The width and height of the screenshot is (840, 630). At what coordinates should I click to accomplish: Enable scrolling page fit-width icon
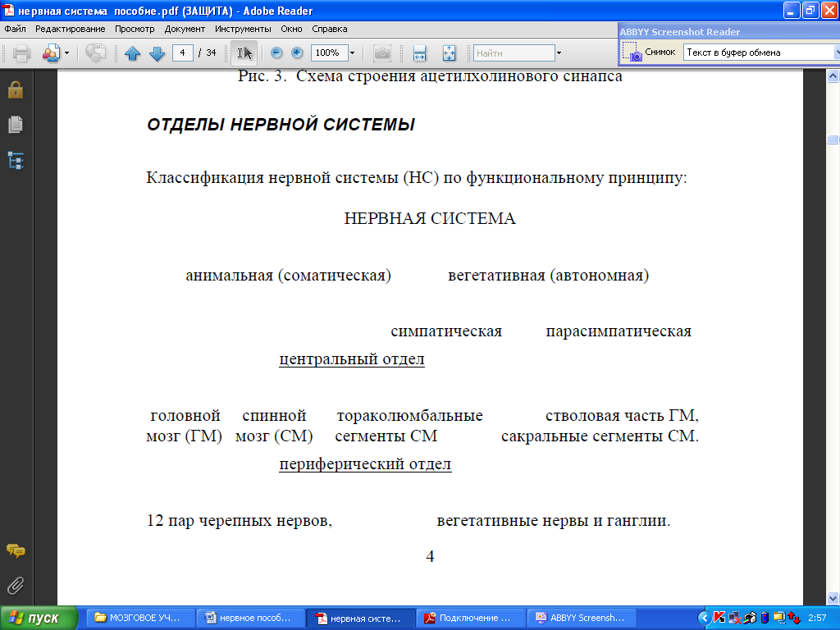tap(419, 53)
